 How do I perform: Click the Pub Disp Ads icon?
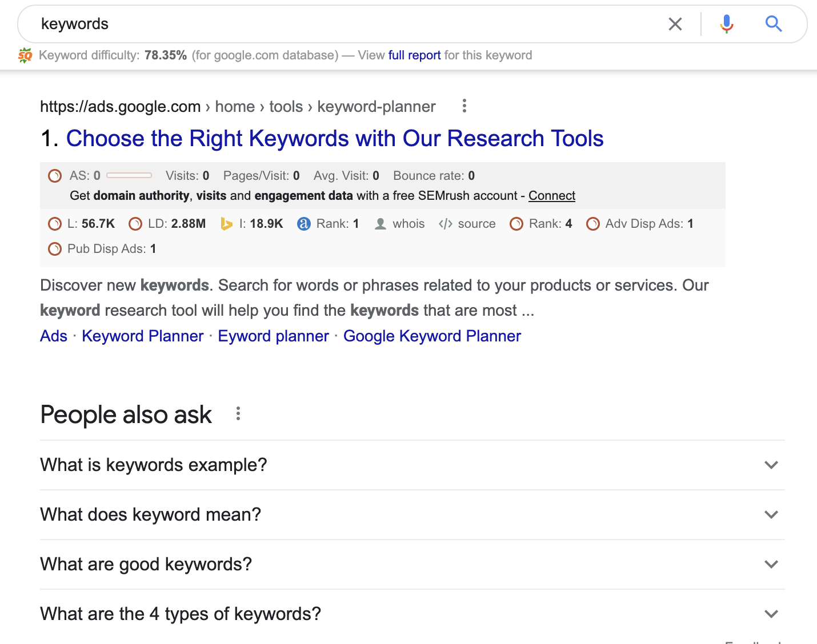55,249
